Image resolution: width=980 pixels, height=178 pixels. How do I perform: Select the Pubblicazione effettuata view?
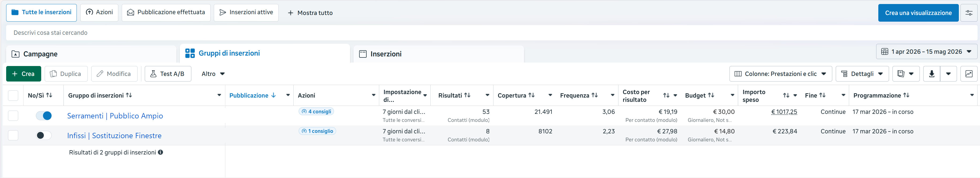coord(166,13)
